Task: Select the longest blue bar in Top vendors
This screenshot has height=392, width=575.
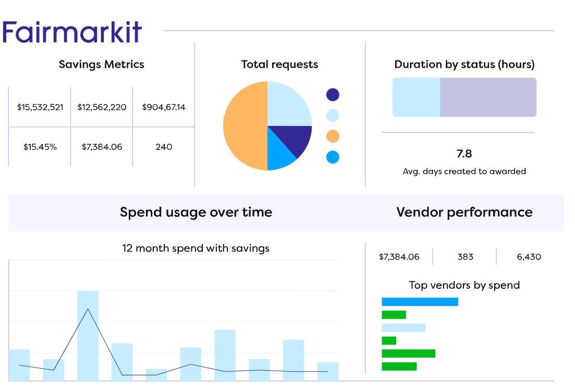Action: pyautogui.click(x=420, y=301)
